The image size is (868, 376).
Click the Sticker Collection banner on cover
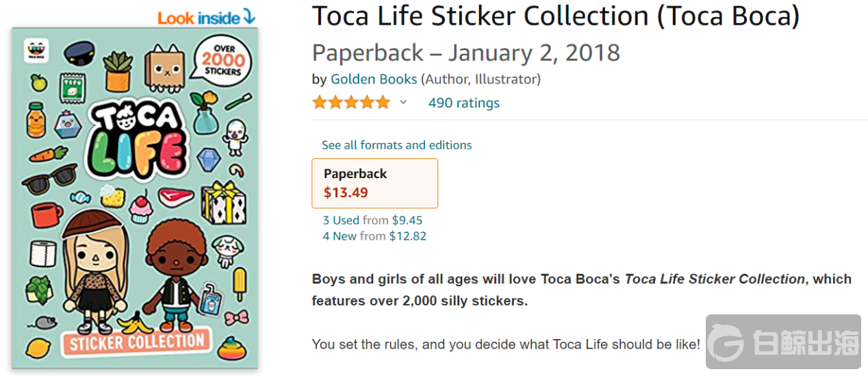[x=137, y=341]
